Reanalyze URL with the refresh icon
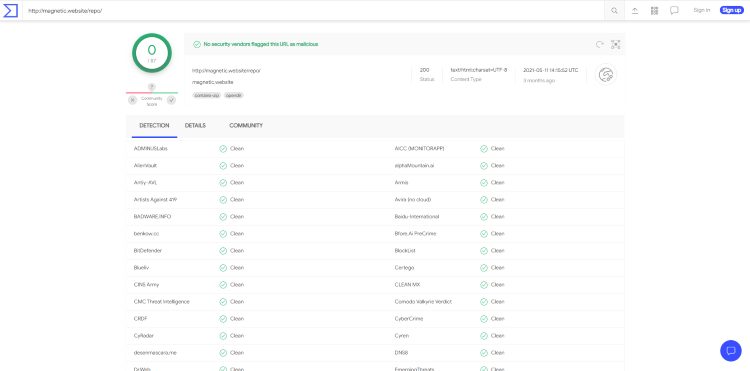The height and width of the screenshot is (371, 750). [600, 44]
